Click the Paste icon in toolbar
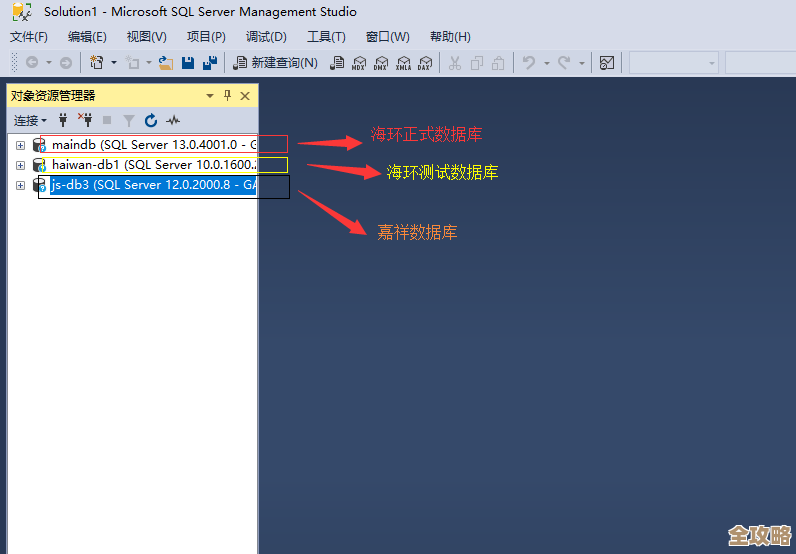This screenshot has height=554, width=796. [499, 63]
